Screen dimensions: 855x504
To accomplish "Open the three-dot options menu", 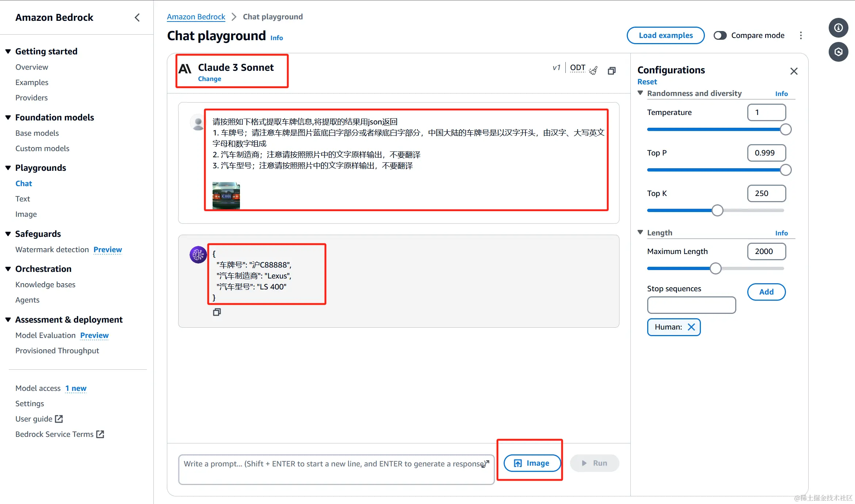I will click(801, 35).
